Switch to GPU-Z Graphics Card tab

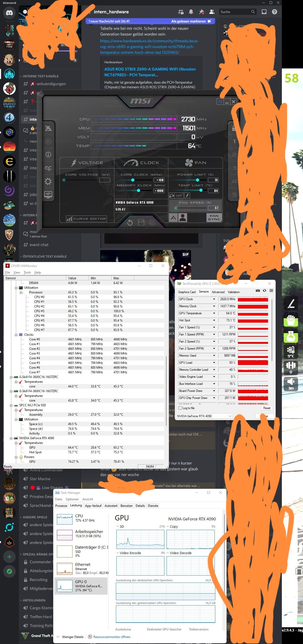[x=187, y=292]
